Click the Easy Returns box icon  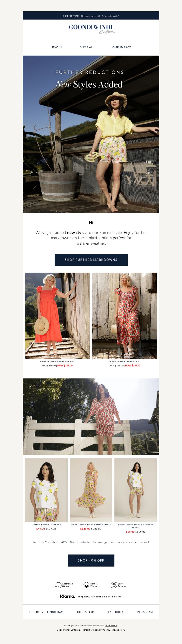click(x=114, y=585)
